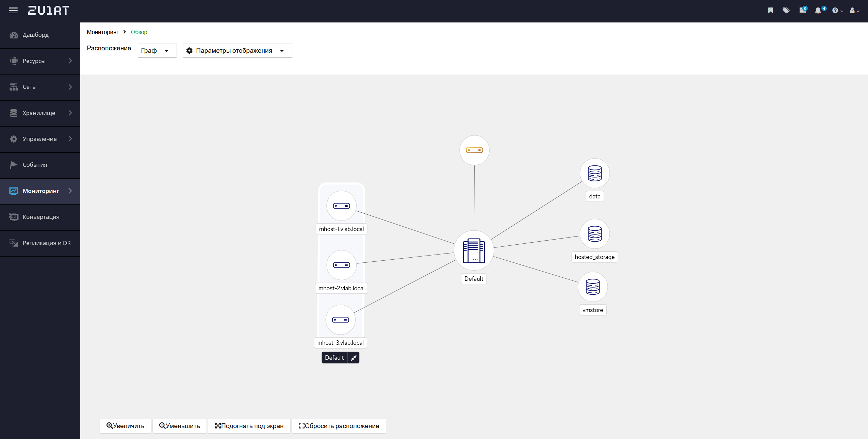This screenshot has height=439, width=868.
Task: Click the chevron next to Мониторинг
Action: [70, 191]
